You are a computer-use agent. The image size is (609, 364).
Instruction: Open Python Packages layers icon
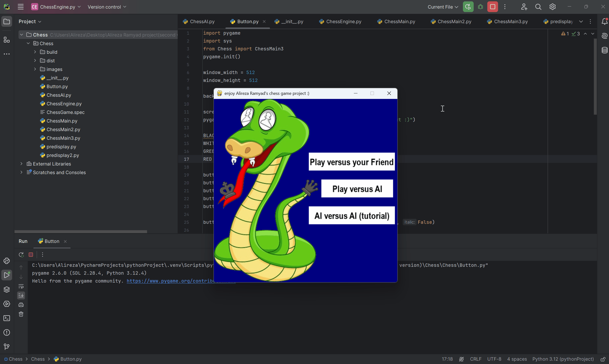click(7, 289)
